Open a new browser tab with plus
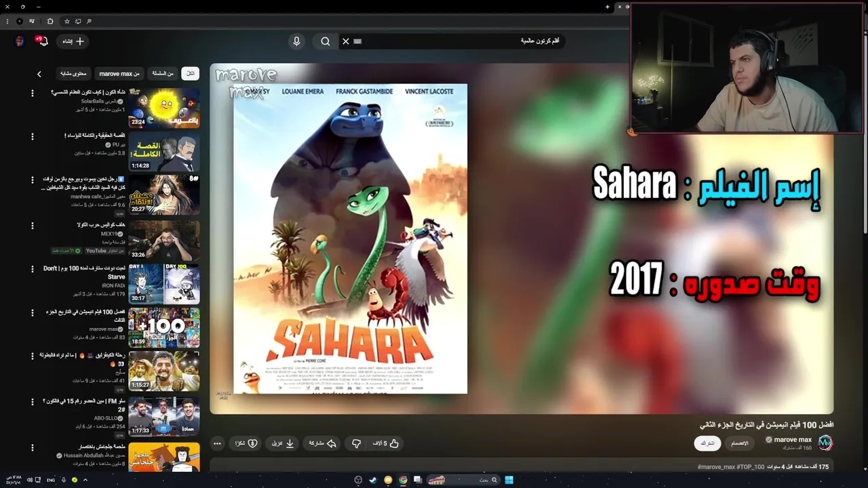This screenshot has width=868, height=488. pos(608,7)
